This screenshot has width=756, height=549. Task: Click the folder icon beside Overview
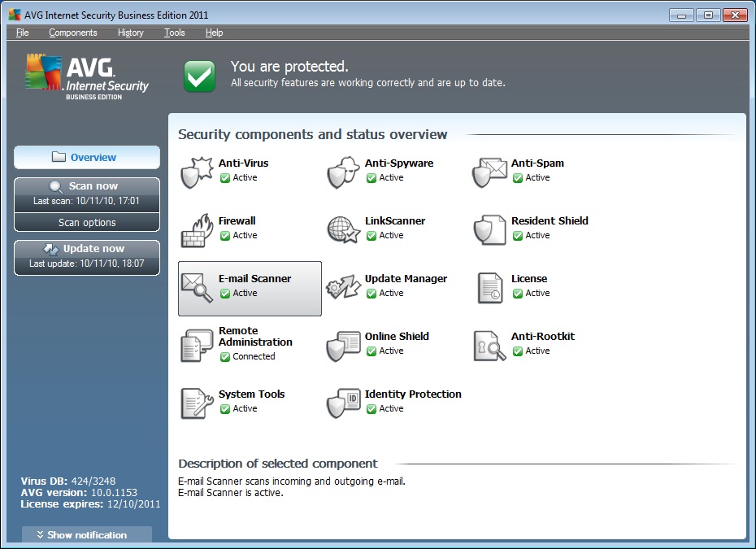click(59, 157)
